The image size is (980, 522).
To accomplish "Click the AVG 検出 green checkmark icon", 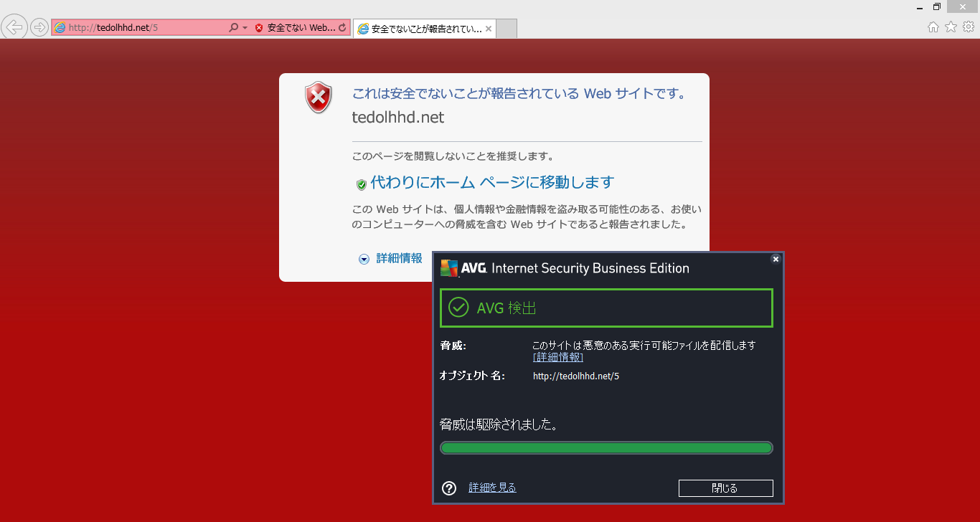I will coord(458,308).
